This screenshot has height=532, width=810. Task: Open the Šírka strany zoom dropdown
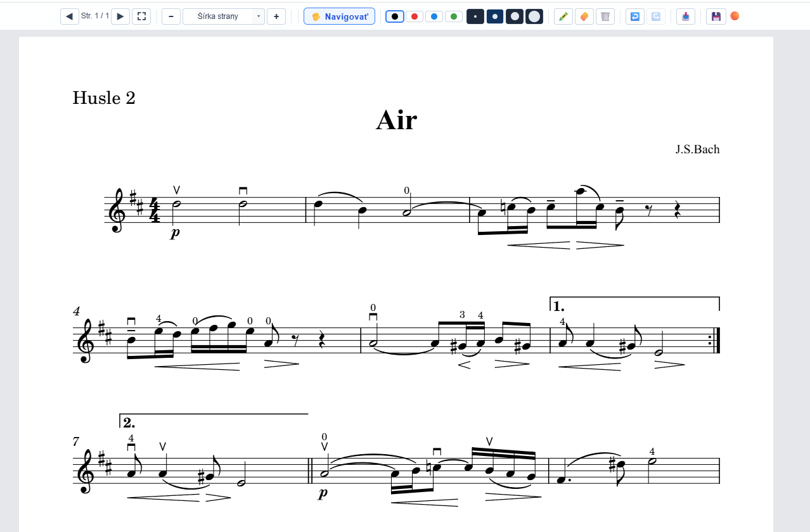(x=224, y=16)
